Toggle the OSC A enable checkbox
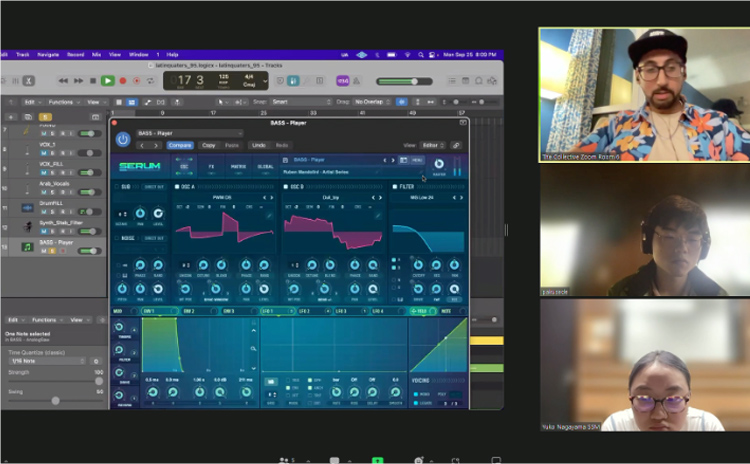Screen dimensions: 750x464 (177, 187)
